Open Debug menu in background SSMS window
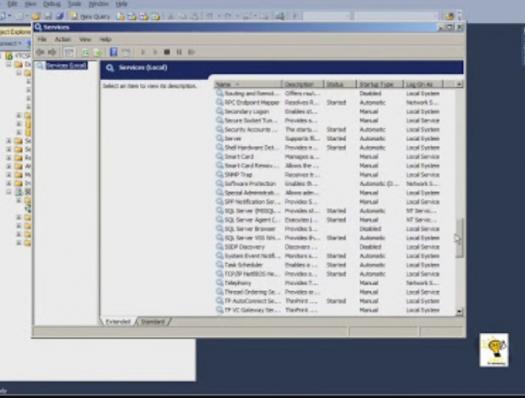525x398 pixels. tap(52, 4)
